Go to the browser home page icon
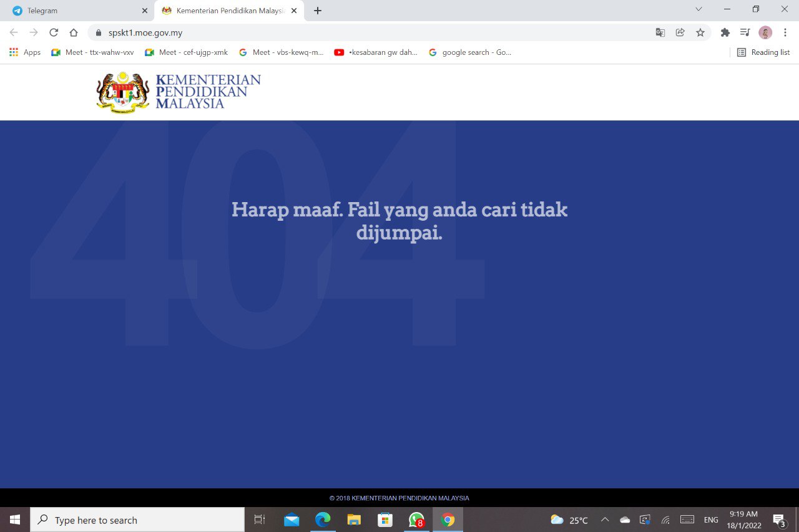799x532 pixels. (74, 32)
